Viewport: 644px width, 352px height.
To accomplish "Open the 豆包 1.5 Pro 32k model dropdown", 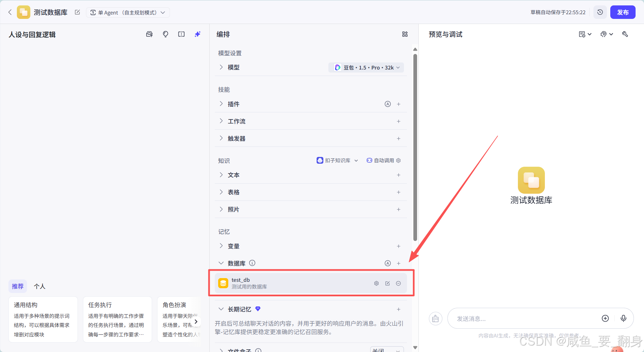I will pyautogui.click(x=366, y=67).
